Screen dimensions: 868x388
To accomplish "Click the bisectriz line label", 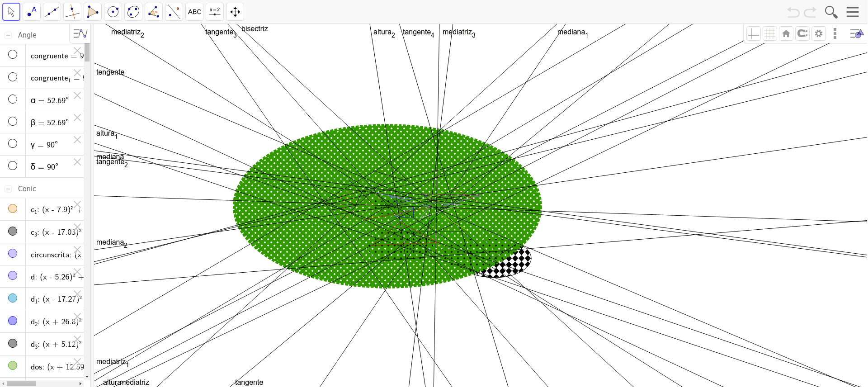I will click(x=255, y=29).
